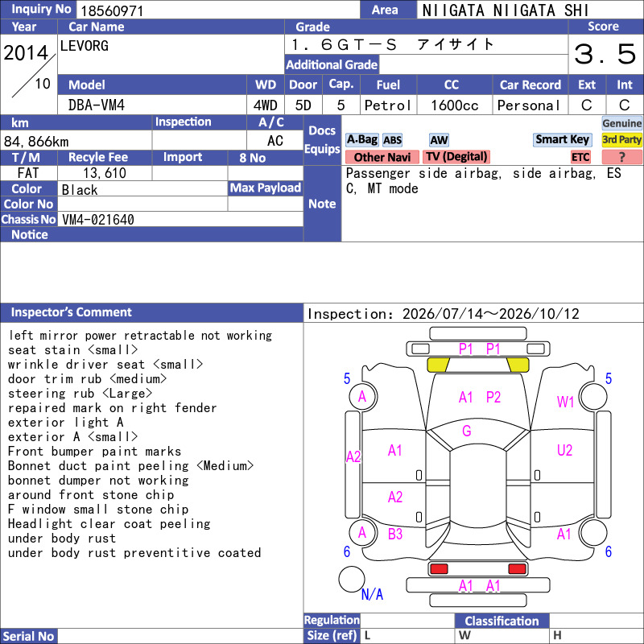
Task: Click the Regulation label
Action: coord(332,620)
